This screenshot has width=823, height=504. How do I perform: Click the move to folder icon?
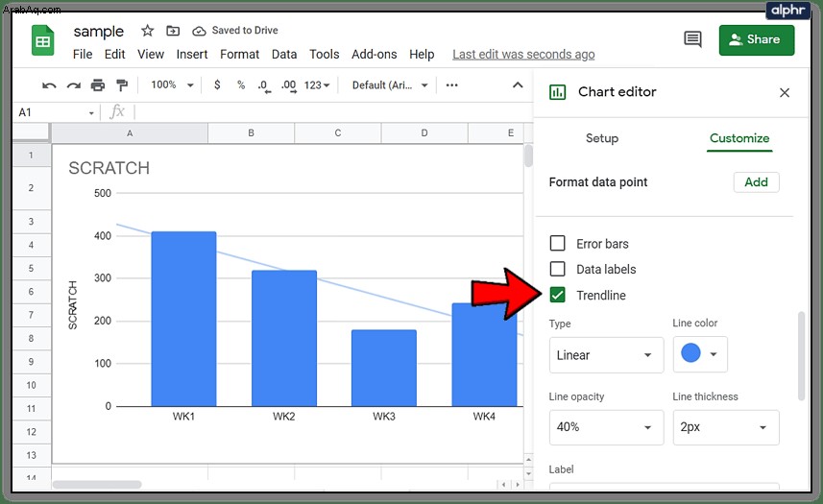173,31
